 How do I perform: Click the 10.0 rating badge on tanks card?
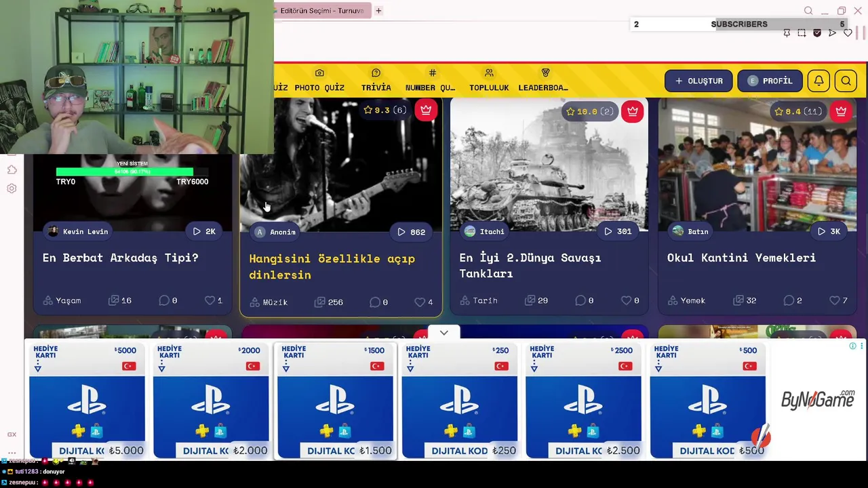[589, 111]
